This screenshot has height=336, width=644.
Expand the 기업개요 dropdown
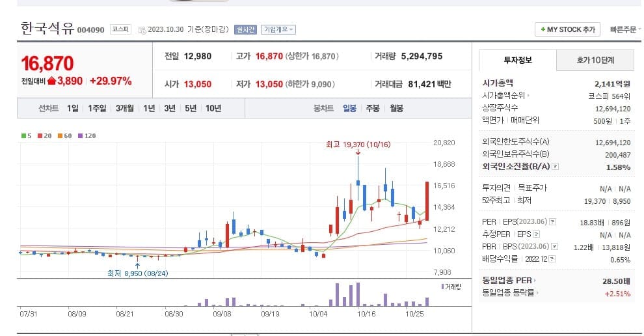[x=278, y=29]
